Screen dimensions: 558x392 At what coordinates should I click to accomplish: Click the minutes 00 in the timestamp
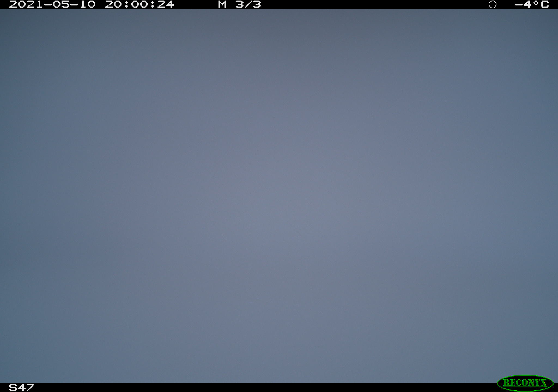[x=139, y=4]
